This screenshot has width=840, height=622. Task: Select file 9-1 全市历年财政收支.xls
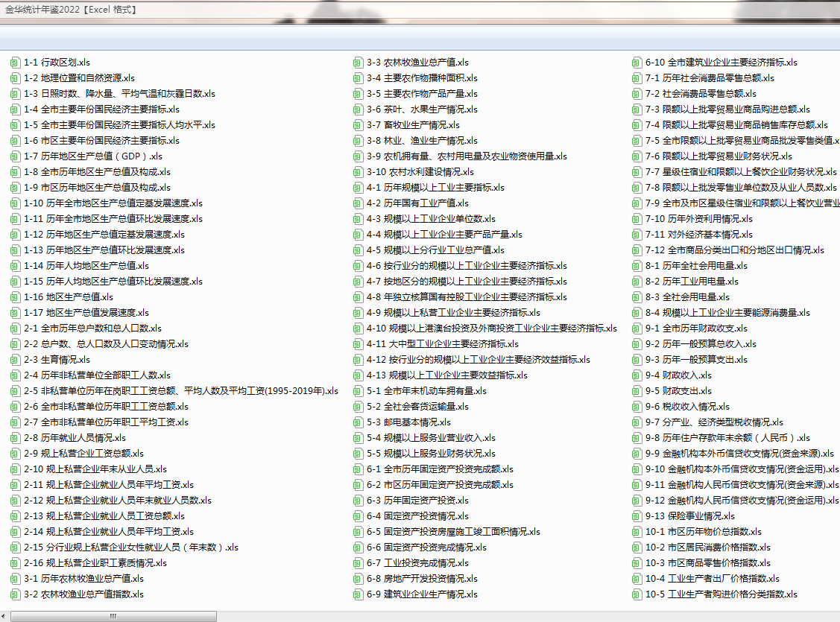click(696, 328)
